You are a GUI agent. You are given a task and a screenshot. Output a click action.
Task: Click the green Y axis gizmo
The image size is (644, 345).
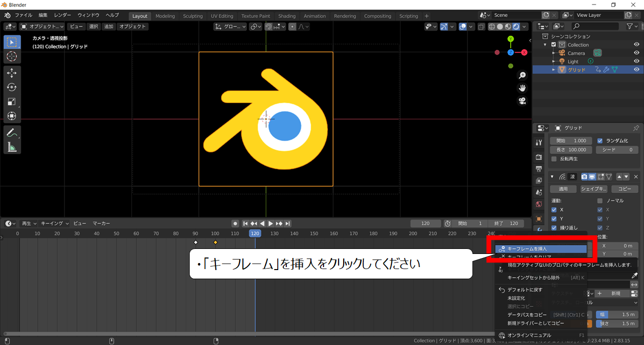[x=511, y=39]
